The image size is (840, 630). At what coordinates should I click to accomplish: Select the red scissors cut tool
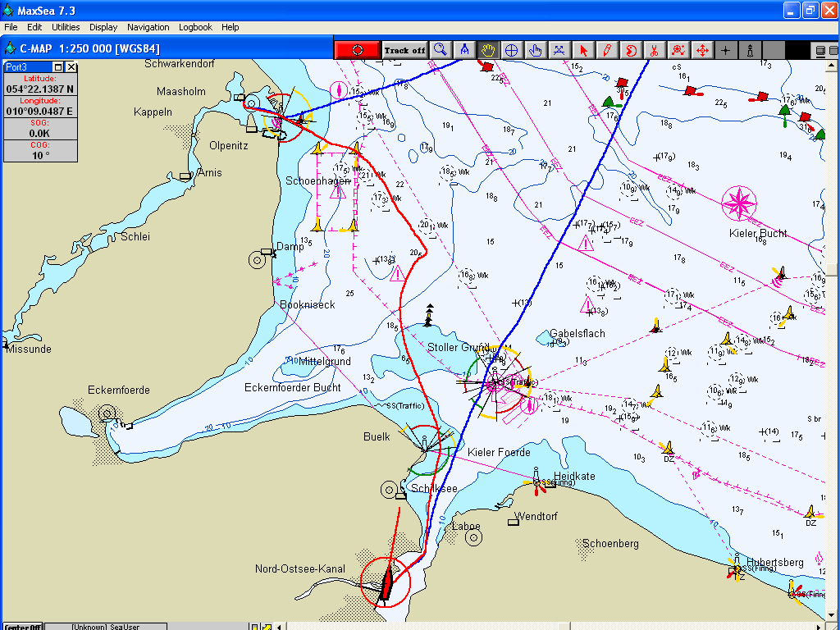point(654,50)
